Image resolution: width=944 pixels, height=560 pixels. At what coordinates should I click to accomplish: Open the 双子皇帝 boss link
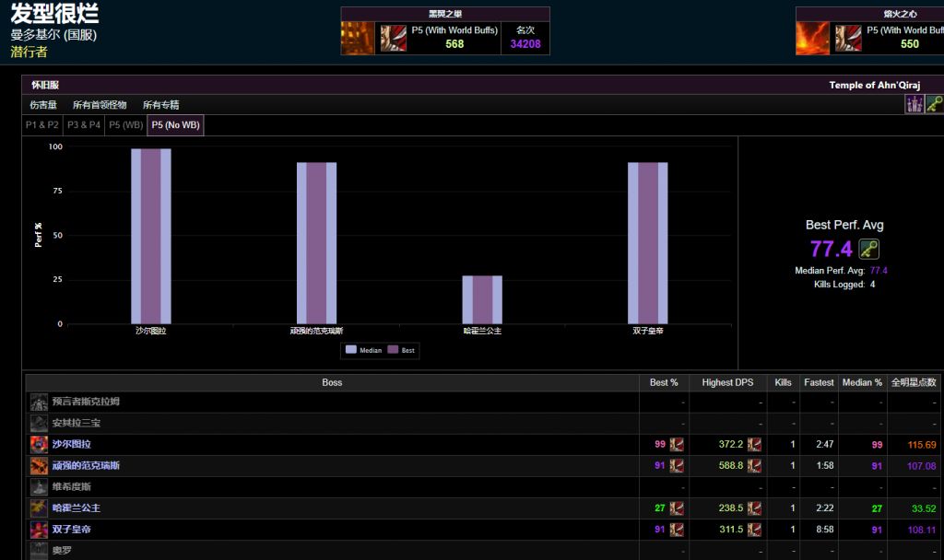click(x=71, y=530)
